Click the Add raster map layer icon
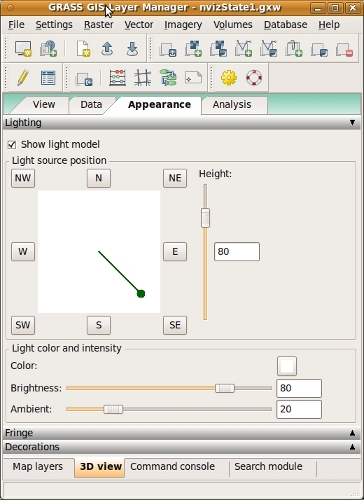Image resolution: width=364 pixels, height=500 pixels. [x=194, y=49]
